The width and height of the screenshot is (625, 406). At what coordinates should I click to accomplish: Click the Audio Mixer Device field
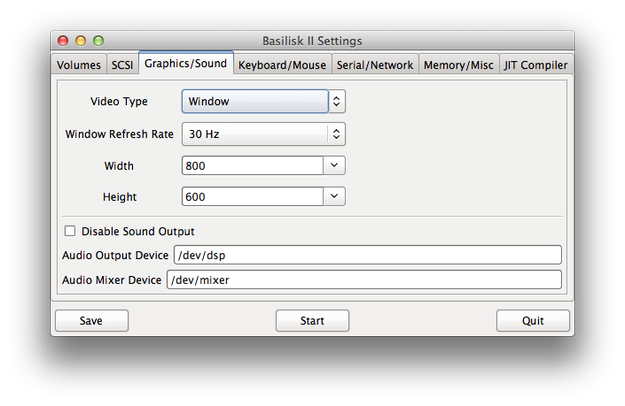point(364,280)
